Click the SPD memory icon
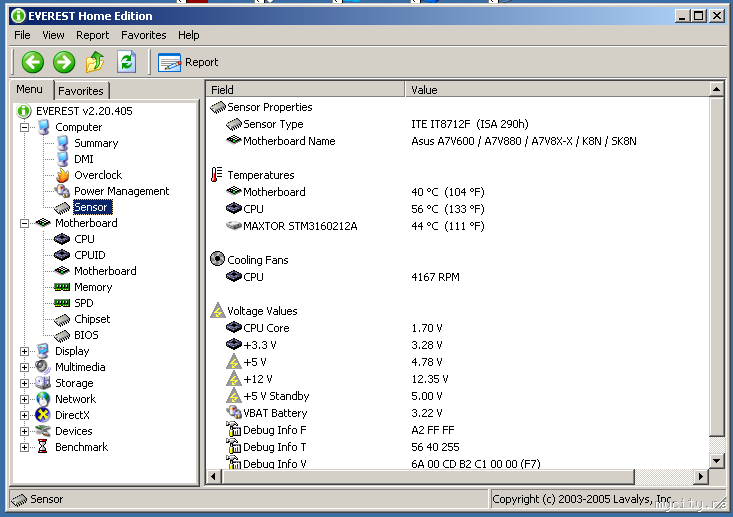 (62, 303)
